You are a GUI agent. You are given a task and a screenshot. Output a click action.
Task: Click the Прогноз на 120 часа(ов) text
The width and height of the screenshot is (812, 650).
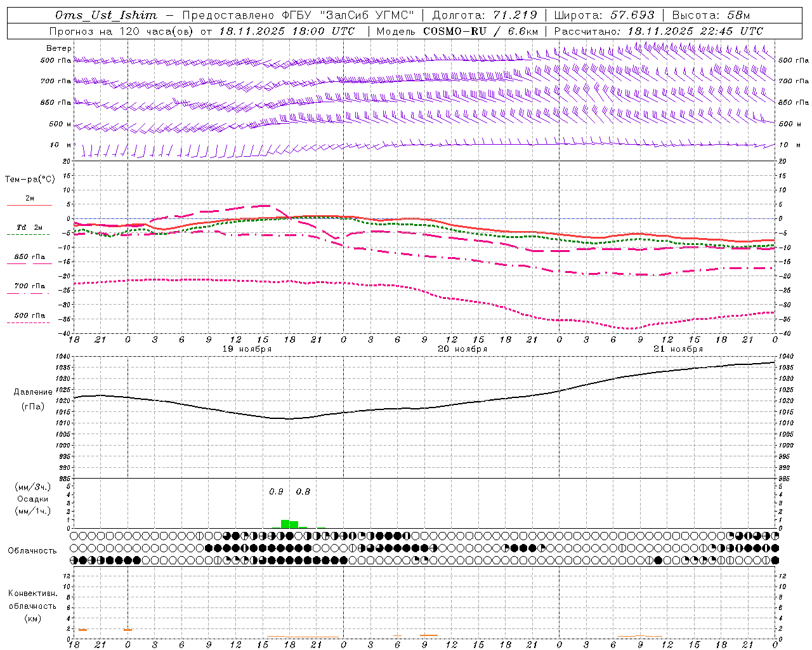click(122, 31)
